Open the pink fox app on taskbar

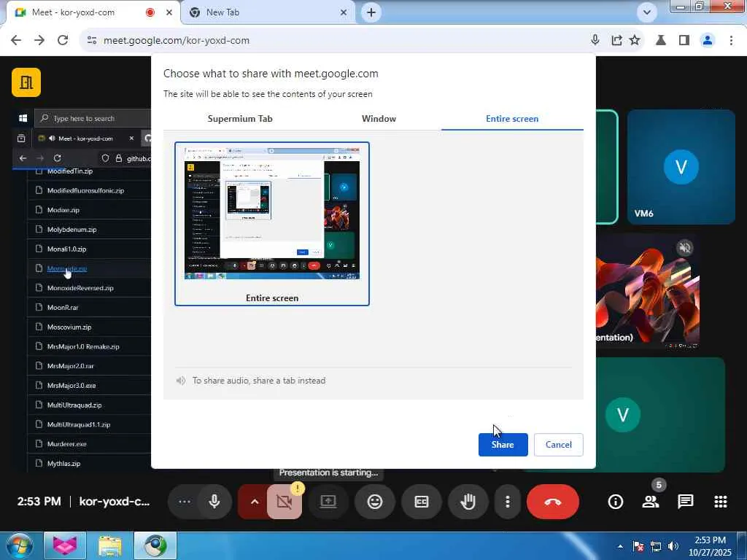tap(64, 545)
